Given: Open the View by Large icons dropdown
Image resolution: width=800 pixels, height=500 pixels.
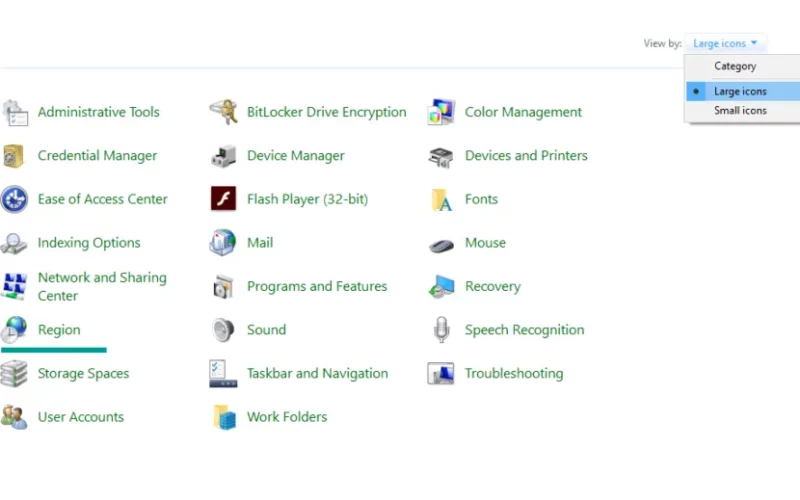Looking at the screenshot, I should click(724, 43).
